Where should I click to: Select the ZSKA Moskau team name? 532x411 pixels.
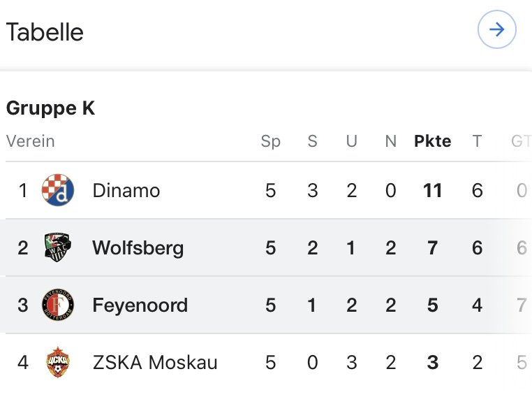[x=155, y=363]
